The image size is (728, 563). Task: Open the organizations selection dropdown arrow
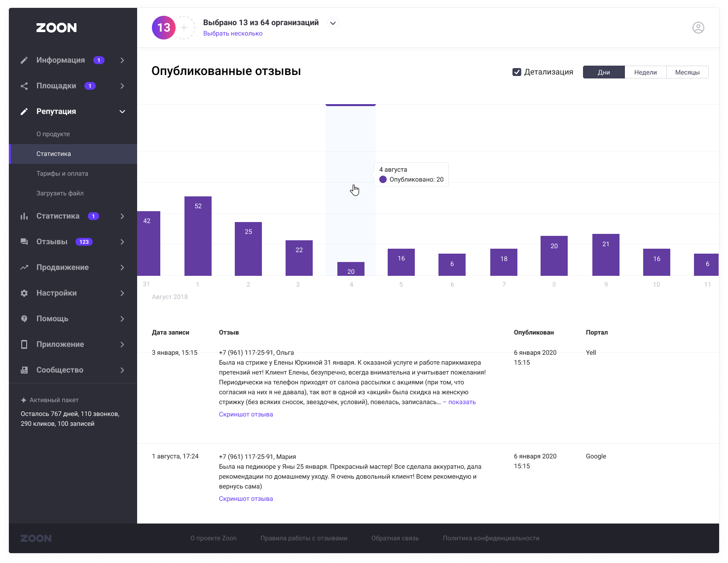(x=333, y=23)
